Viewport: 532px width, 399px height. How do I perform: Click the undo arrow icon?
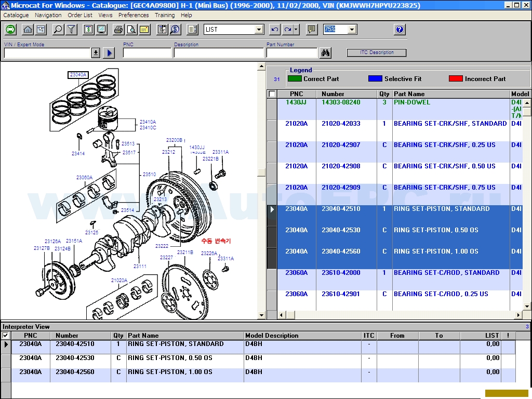(x=274, y=30)
